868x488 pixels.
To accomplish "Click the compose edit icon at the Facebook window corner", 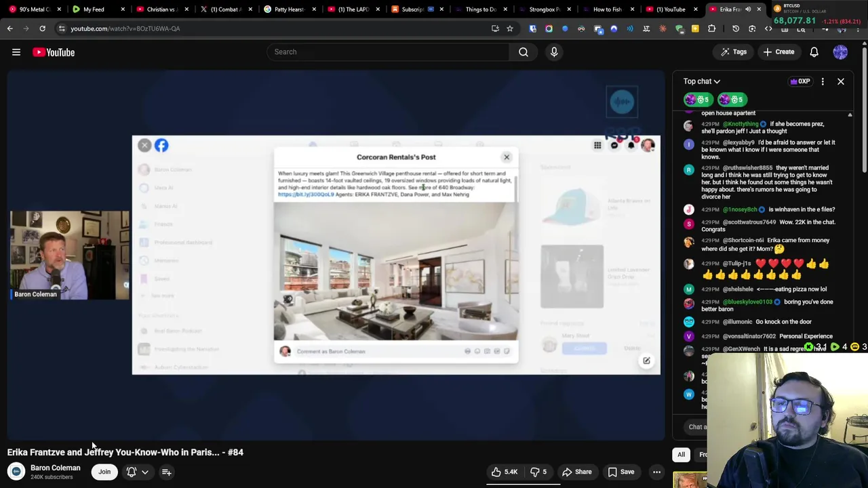I will tap(646, 361).
